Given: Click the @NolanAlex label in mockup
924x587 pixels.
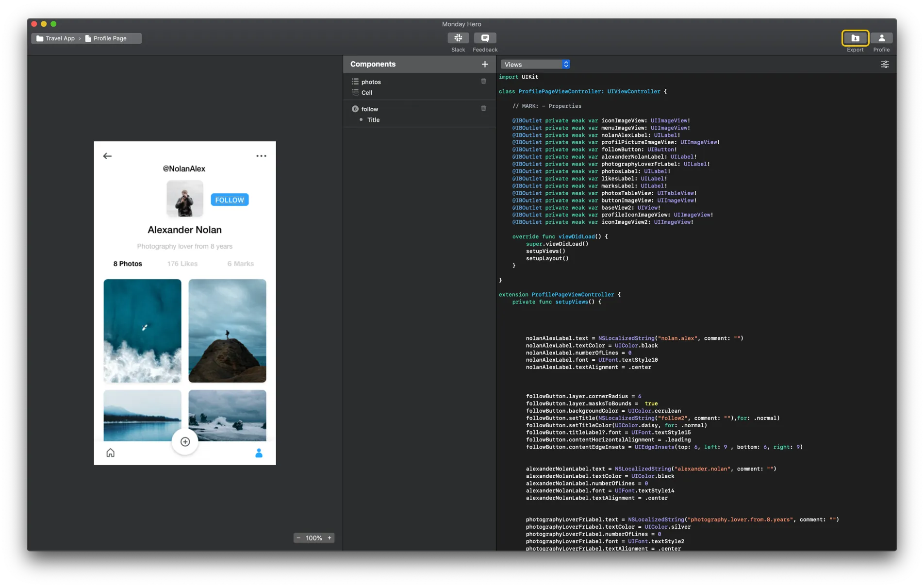Looking at the screenshot, I should 184,168.
